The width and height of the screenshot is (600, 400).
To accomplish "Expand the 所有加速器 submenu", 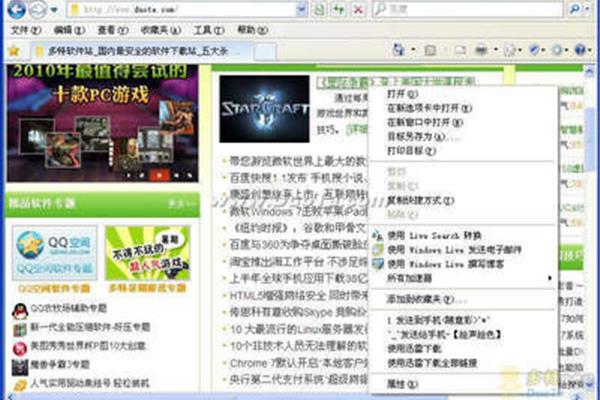I will click(x=462, y=278).
